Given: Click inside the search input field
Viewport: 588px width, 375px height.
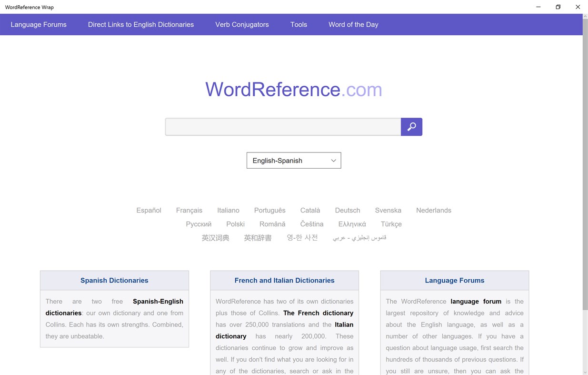Looking at the screenshot, I should 283,127.
